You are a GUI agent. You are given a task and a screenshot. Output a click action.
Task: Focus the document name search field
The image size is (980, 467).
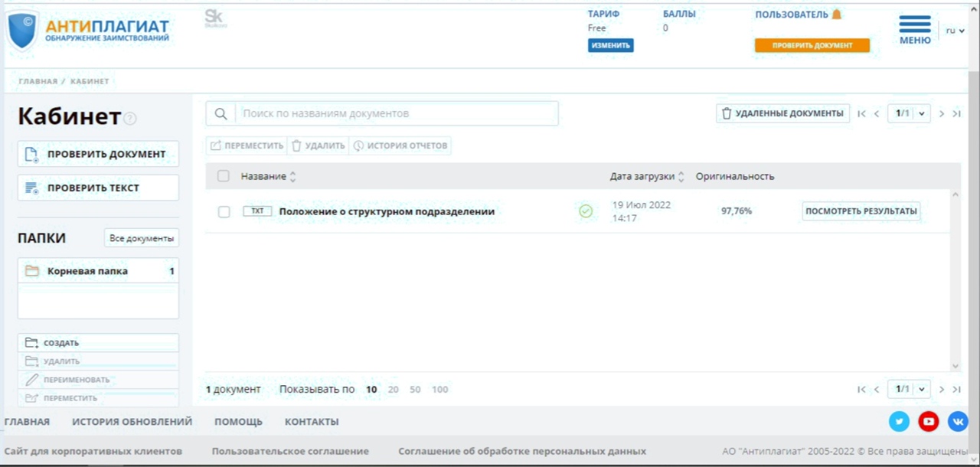point(397,113)
